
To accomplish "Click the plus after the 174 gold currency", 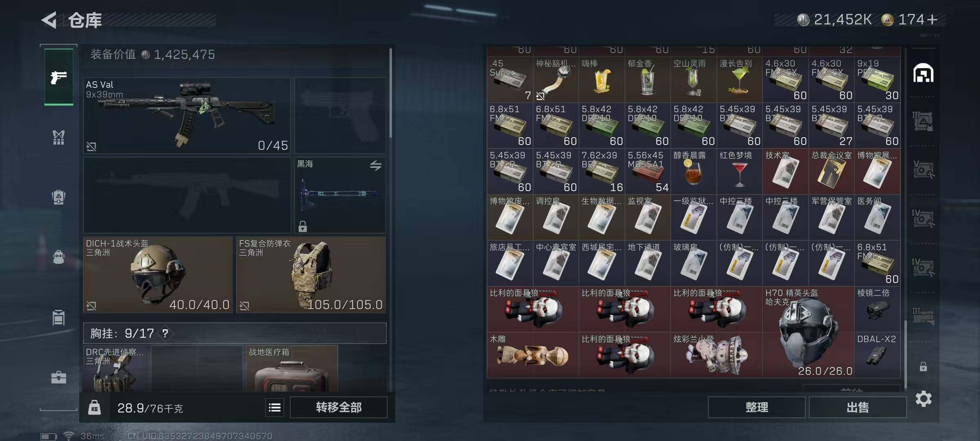I will (x=933, y=20).
